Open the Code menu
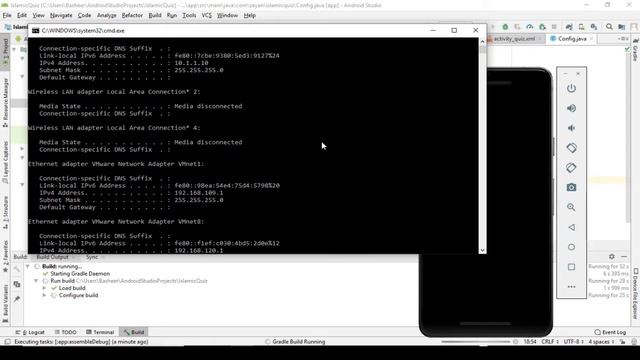Screen dimensions: 640x360 (84, 16)
